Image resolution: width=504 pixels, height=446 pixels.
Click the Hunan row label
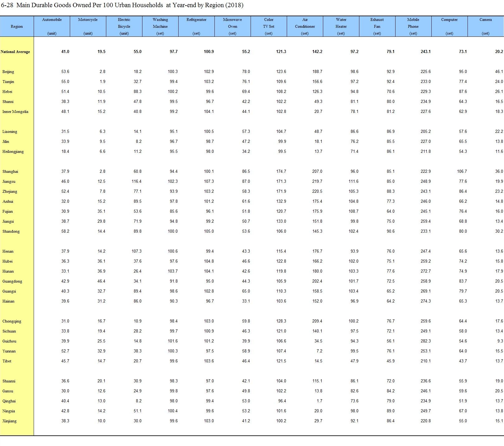8,271
